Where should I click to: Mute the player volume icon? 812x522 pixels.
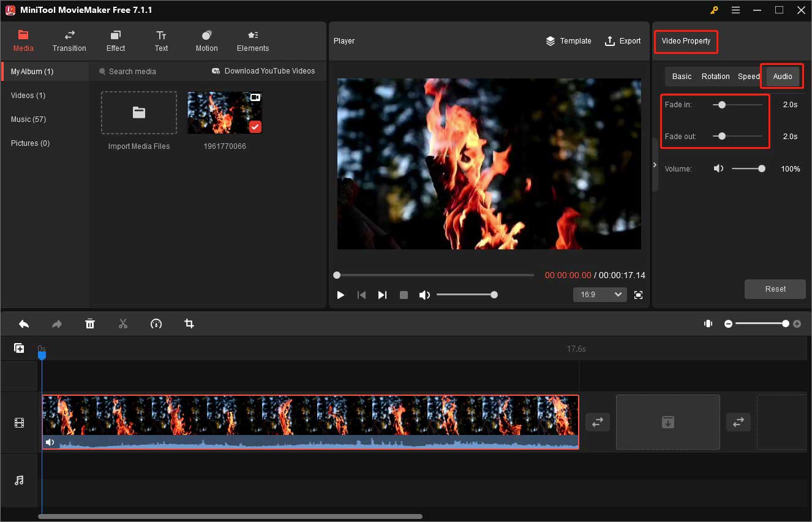pos(424,295)
